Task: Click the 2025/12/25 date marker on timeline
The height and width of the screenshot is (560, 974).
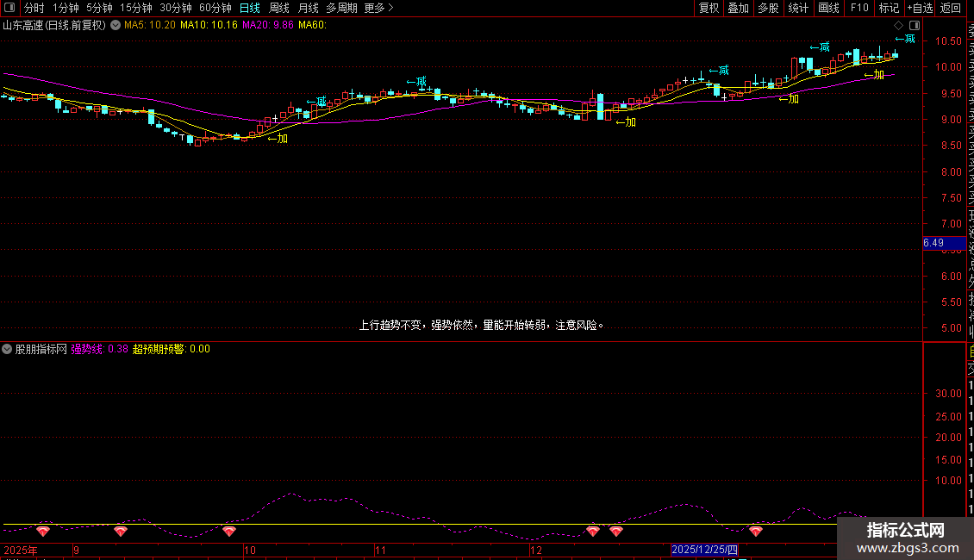Action: tap(704, 550)
